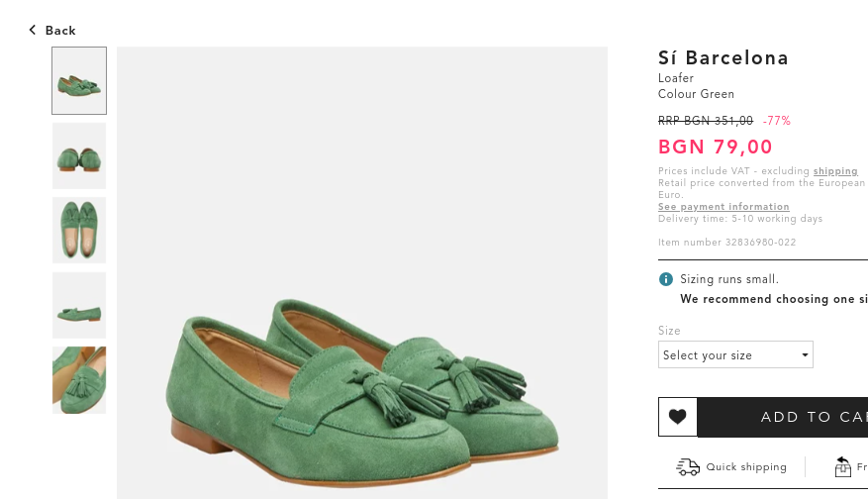This screenshot has width=868, height=499.
Task: Select the back-view loafers thumbnail
Action: pyautogui.click(x=79, y=155)
